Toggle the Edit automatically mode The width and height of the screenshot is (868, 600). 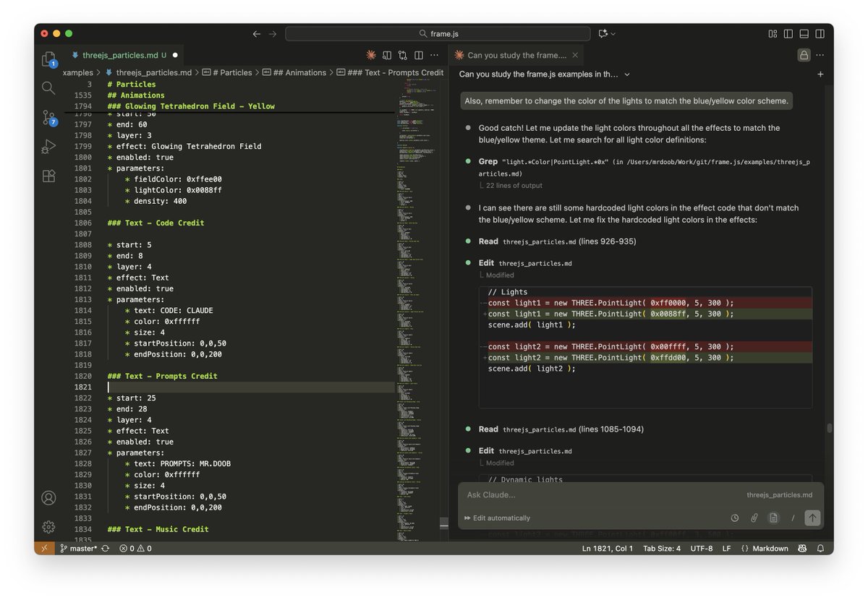click(x=497, y=518)
